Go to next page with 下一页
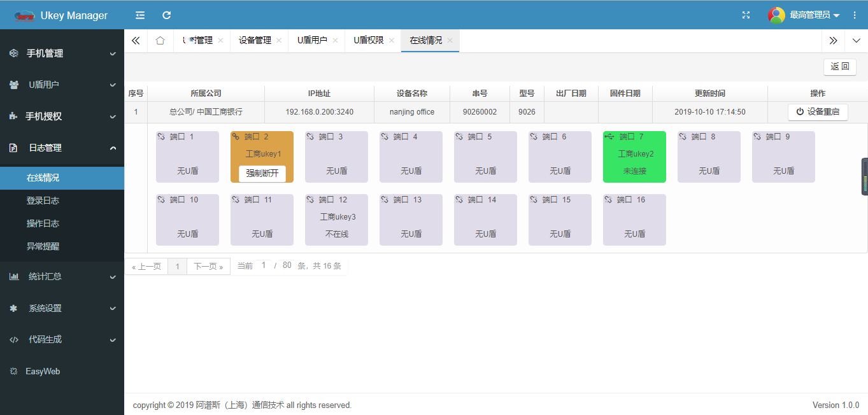The height and width of the screenshot is (415, 868). click(208, 266)
